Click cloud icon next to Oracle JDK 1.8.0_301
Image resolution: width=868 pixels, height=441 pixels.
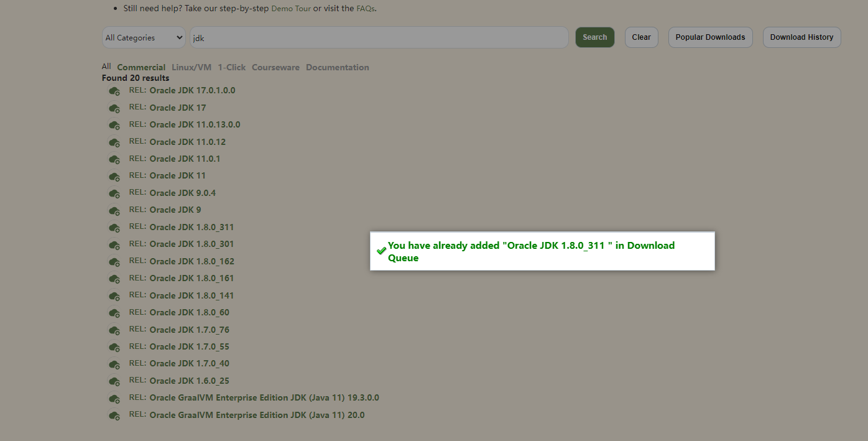(x=114, y=244)
